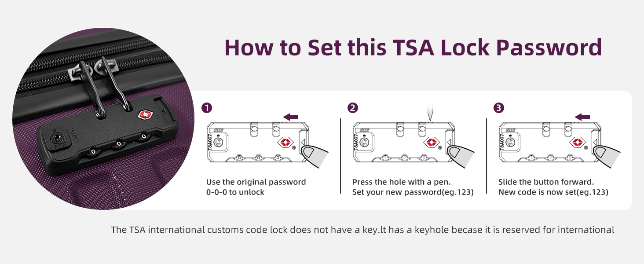Click the 'Use the original password' instruction text
This screenshot has width=644, height=264.
[256, 182]
